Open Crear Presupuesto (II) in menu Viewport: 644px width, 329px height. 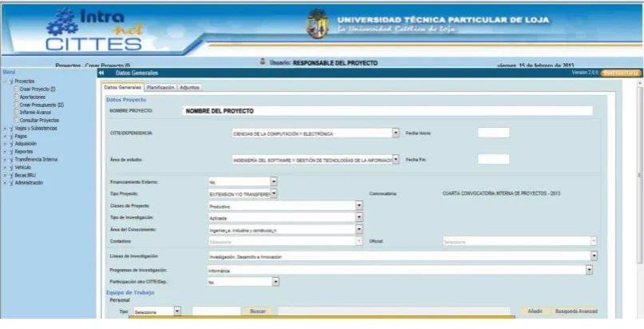pos(41,105)
